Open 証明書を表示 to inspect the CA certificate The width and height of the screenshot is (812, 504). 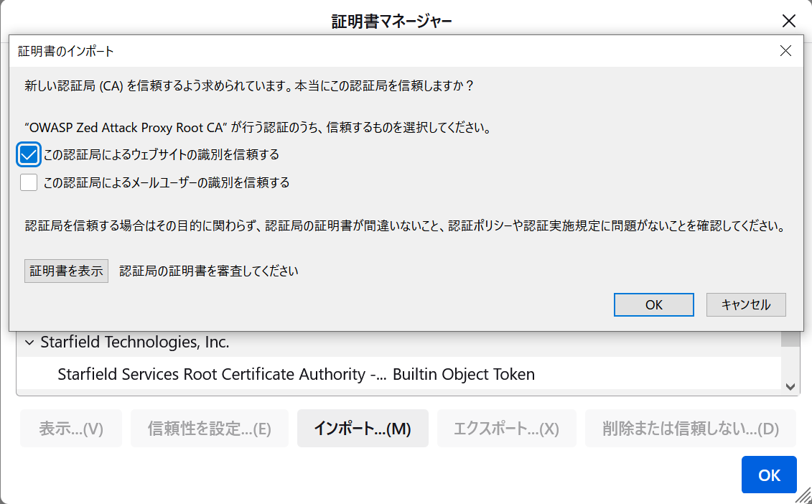coord(66,271)
